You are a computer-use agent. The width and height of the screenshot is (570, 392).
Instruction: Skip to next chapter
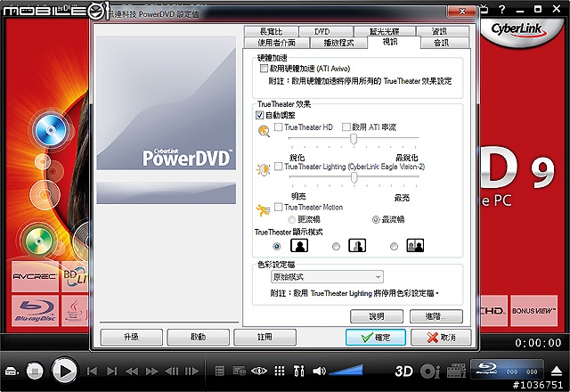click(x=112, y=372)
